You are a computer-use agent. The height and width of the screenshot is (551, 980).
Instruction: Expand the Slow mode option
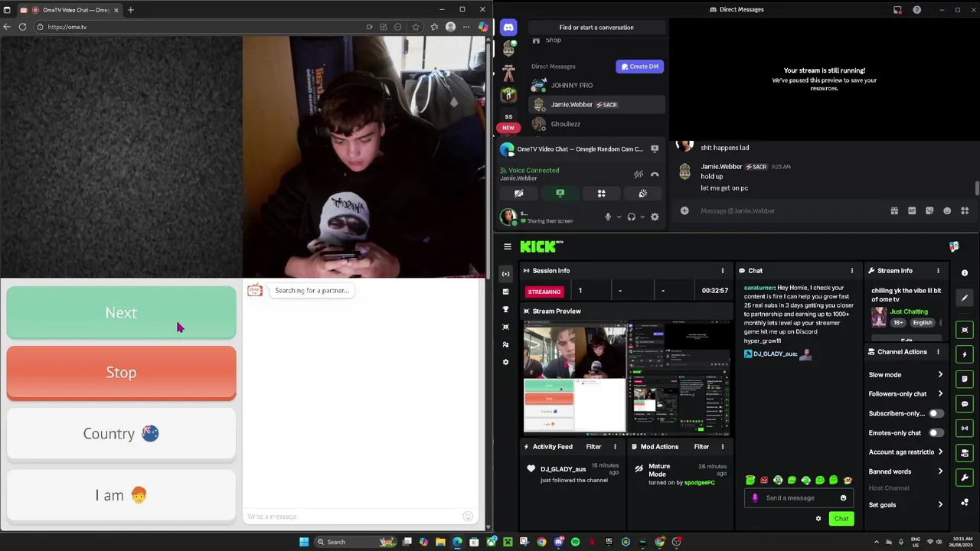(x=906, y=375)
